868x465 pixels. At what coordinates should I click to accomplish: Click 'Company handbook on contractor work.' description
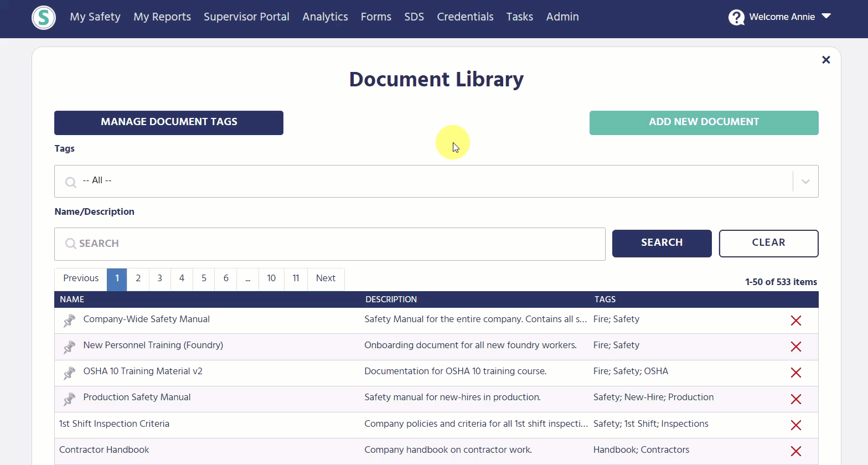(448, 450)
